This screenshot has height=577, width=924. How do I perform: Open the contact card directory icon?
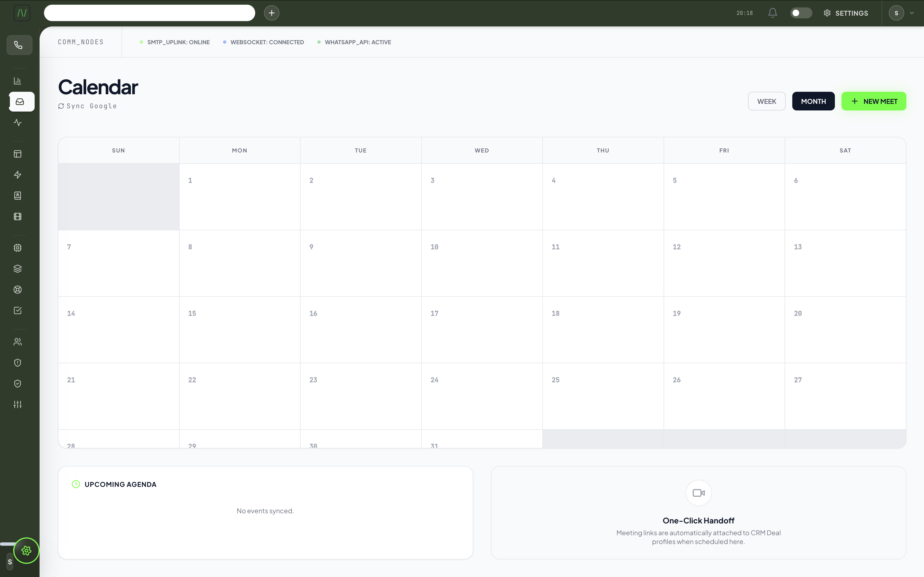tap(18, 196)
